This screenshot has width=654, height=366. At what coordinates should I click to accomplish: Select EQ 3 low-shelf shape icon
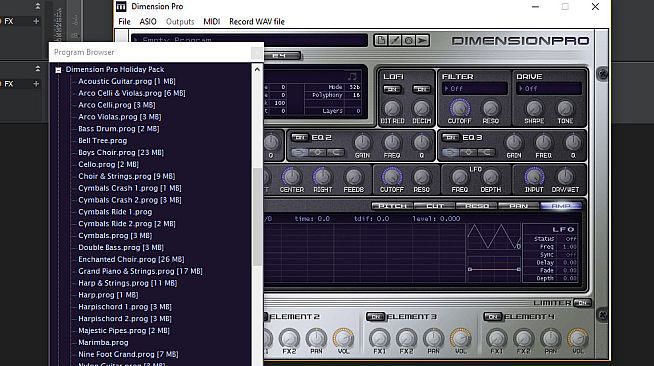click(x=450, y=153)
